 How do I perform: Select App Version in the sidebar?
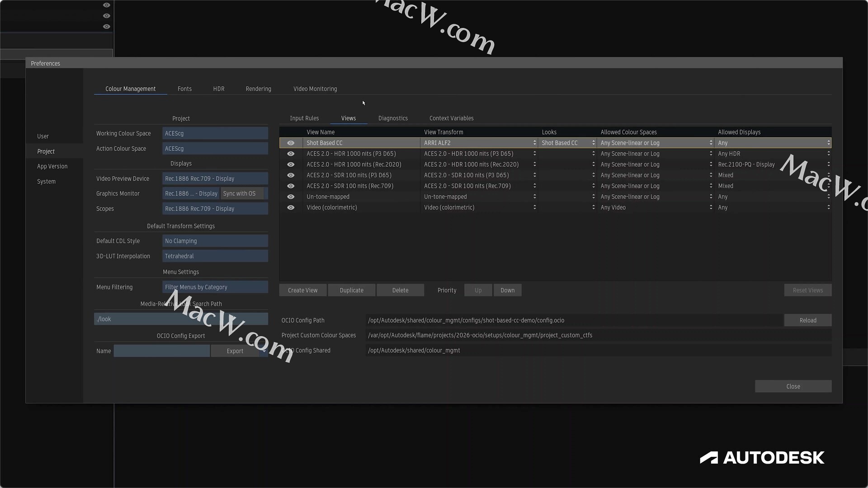[52, 166]
